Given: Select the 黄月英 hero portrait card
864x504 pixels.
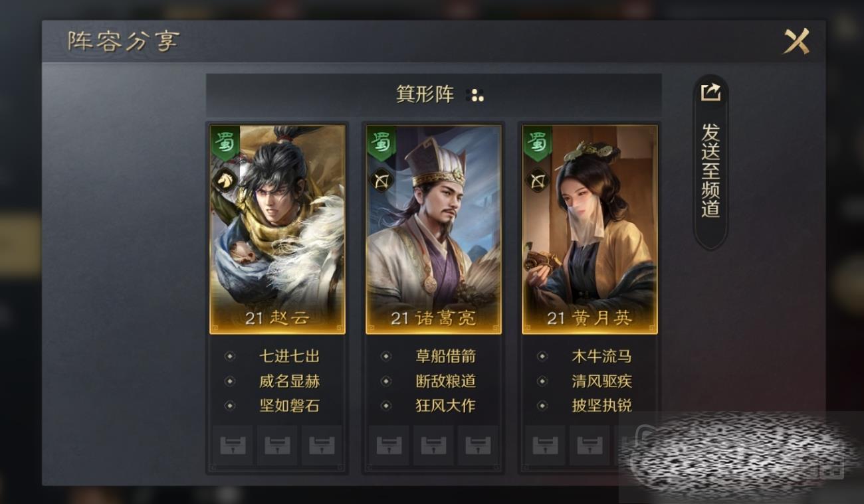Looking at the screenshot, I should [x=590, y=229].
